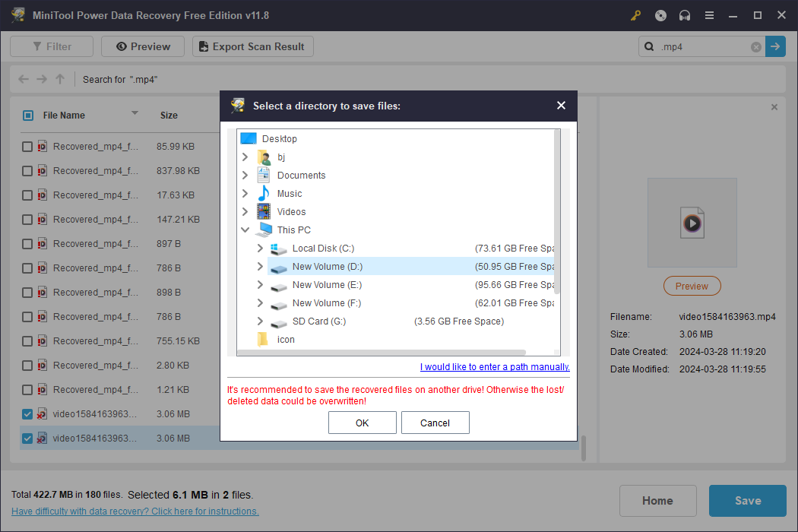Screen dimensions: 798x532
Task: Click the Home button
Action: click(x=657, y=501)
